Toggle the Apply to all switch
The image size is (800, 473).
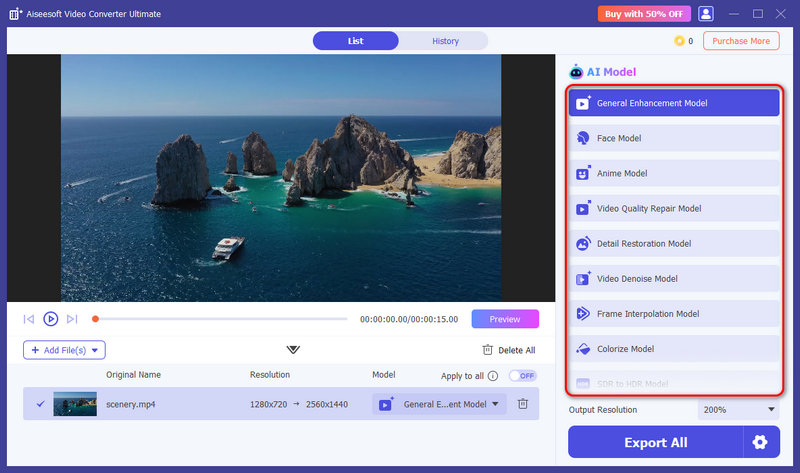522,376
